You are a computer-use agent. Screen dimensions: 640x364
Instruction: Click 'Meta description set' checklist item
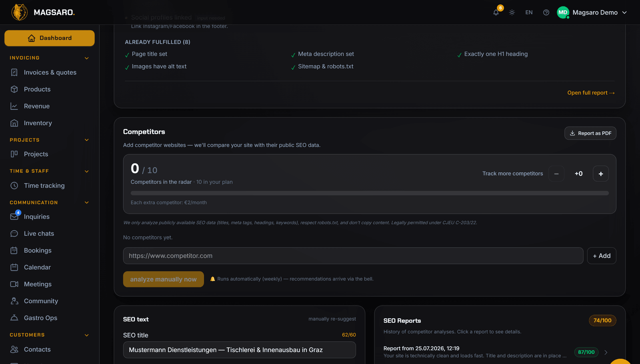pyautogui.click(x=322, y=54)
